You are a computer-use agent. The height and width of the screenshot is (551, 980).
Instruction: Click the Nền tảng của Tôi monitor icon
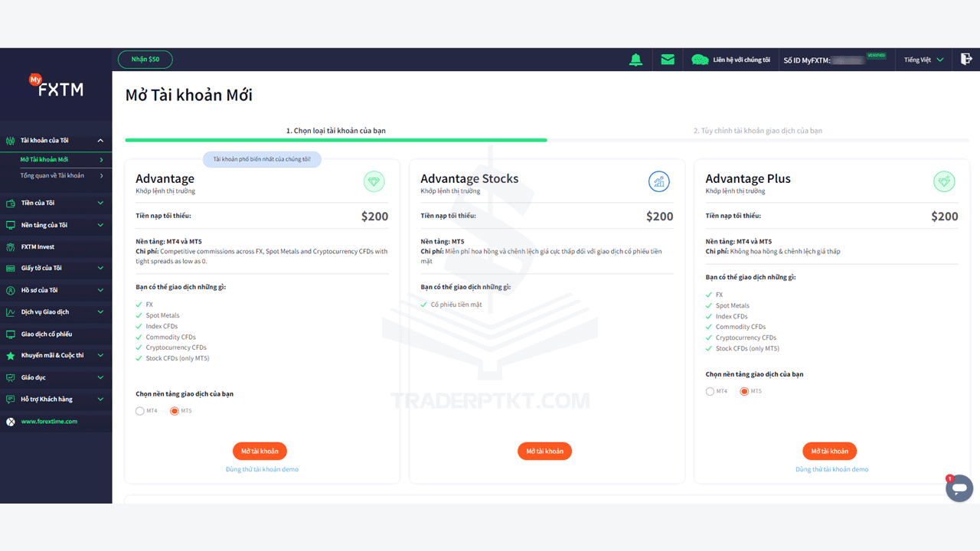[11, 226]
